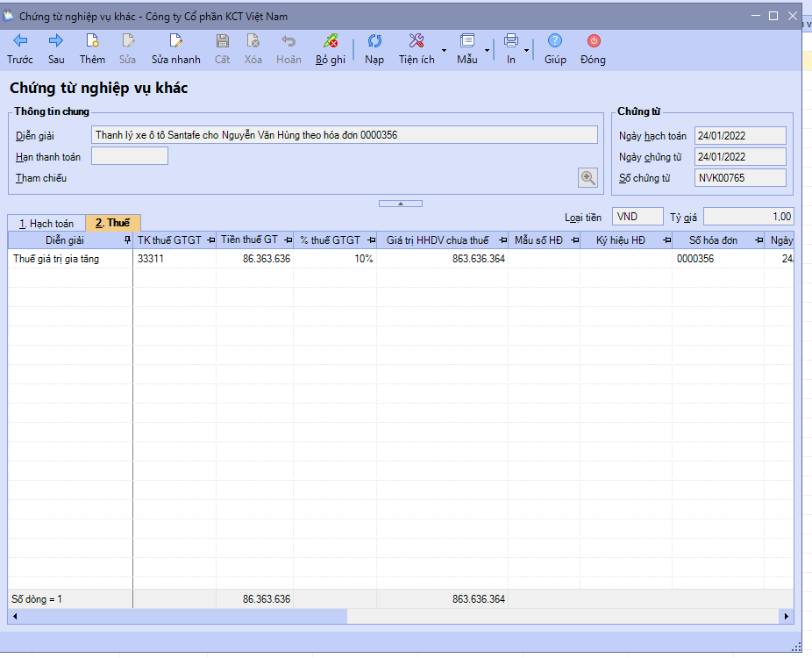The width and height of the screenshot is (812, 658).
Task: Select the tax amount cell 86.363.636 in row
Action: coord(255,259)
